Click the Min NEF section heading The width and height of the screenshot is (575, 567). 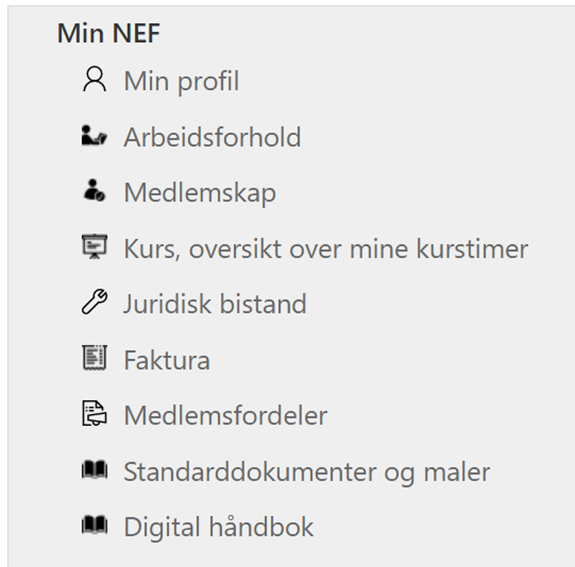(x=109, y=33)
